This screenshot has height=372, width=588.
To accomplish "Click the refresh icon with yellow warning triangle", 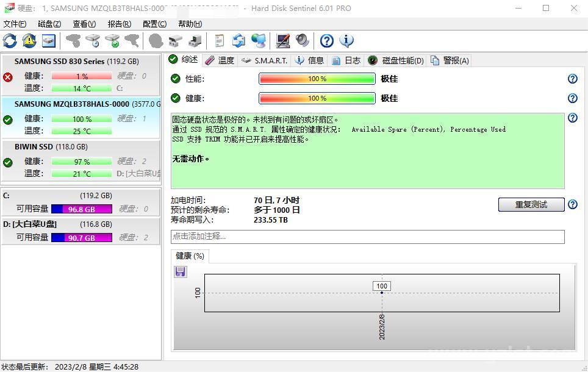I will point(29,40).
